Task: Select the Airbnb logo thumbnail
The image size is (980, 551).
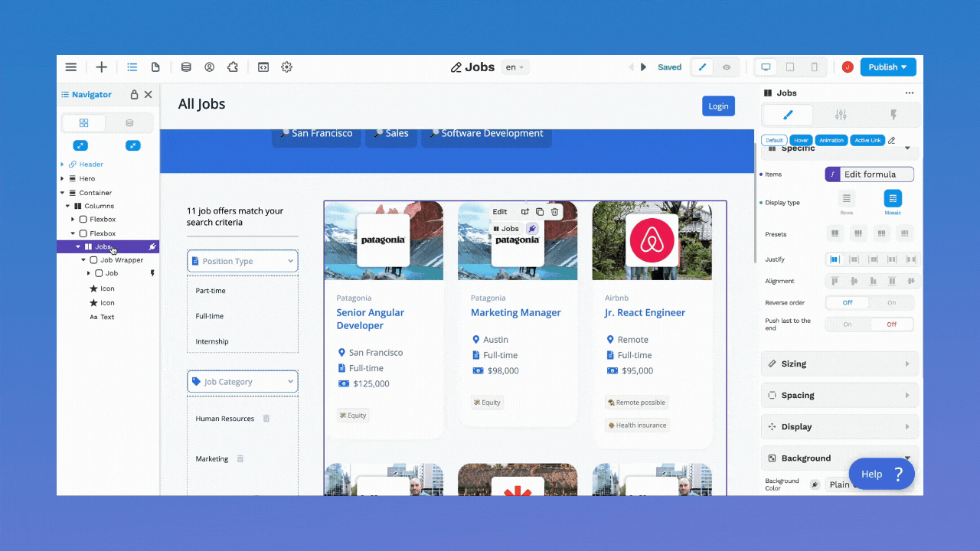Action: tap(652, 240)
